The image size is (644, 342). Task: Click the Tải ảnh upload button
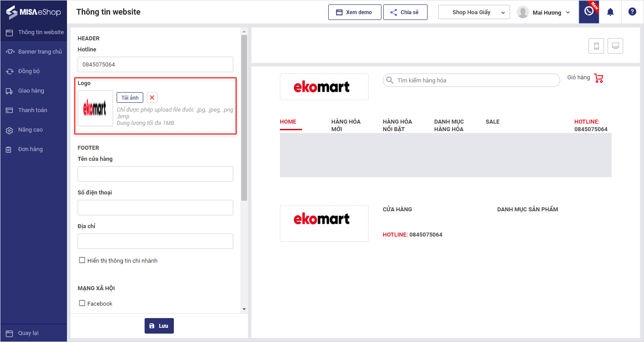click(x=130, y=97)
